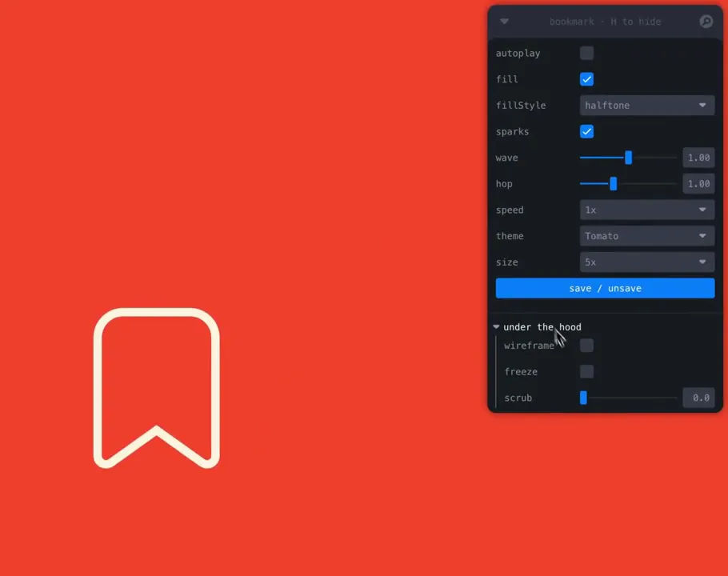Click the wave slider handle
728x576 pixels.
click(628, 158)
